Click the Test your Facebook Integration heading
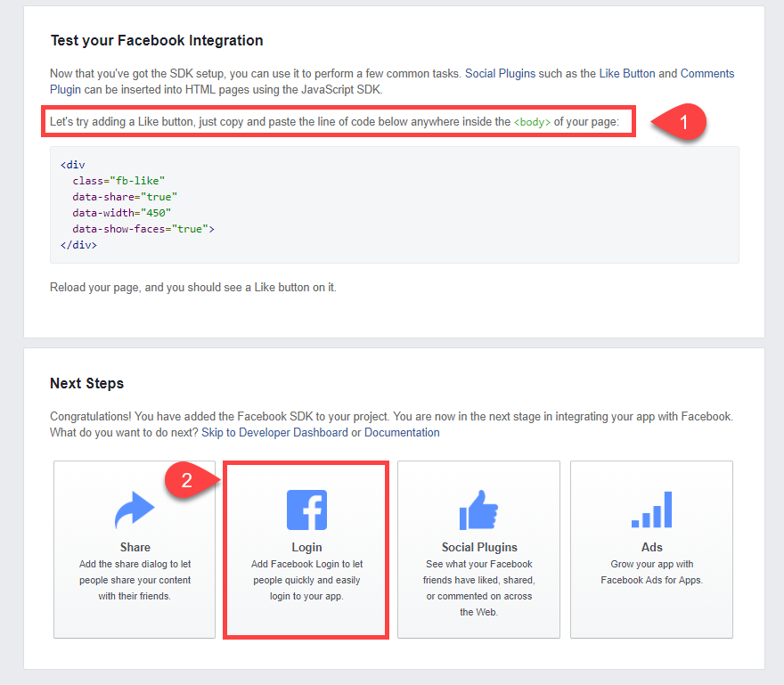 pos(156,40)
